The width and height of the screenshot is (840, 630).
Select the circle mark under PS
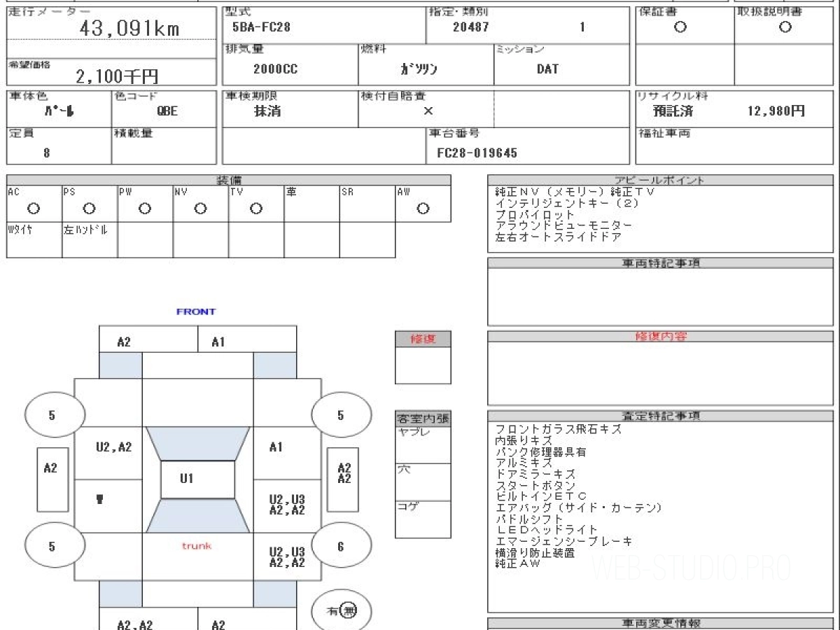coord(89,209)
